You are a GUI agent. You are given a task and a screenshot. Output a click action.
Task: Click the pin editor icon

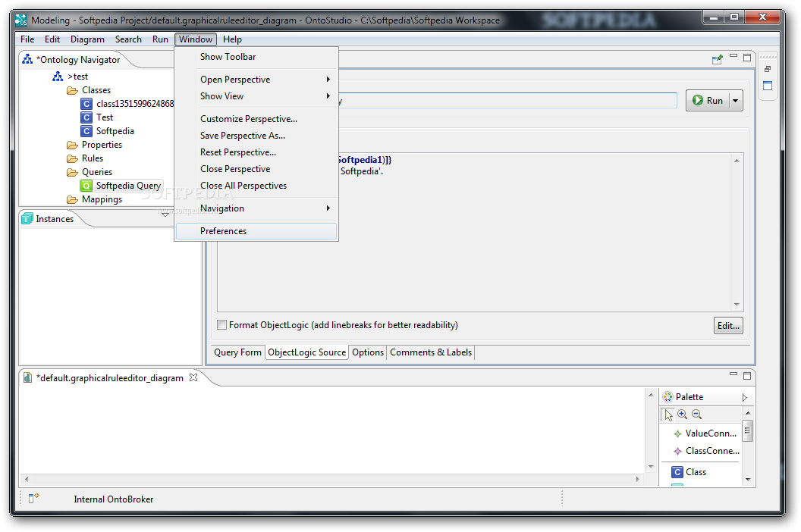718,59
